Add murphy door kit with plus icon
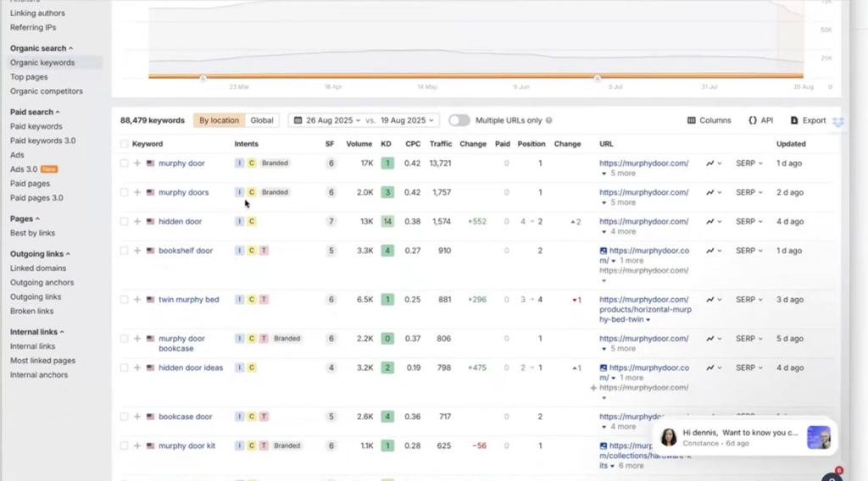The height and width of the screenshot is (481, 868). pos(137,445)
